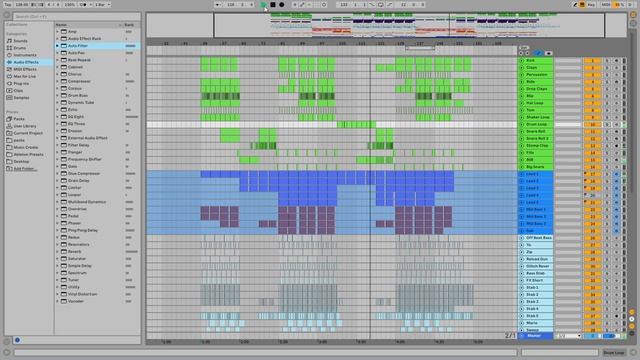
Task: Select the Instruments category icon
Action: click(9, 55)
